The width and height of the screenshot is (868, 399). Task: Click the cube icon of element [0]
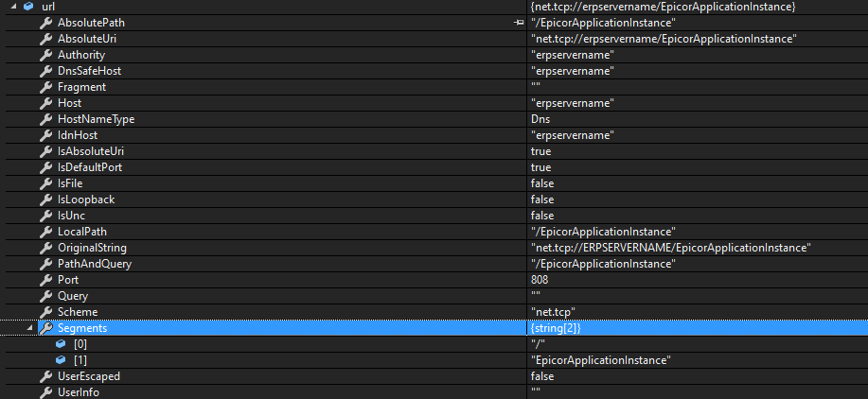[61, 344]
